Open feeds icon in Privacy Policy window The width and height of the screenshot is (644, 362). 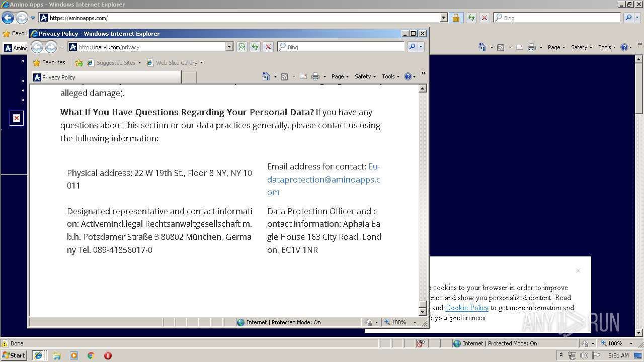click(x=284, y=76)
